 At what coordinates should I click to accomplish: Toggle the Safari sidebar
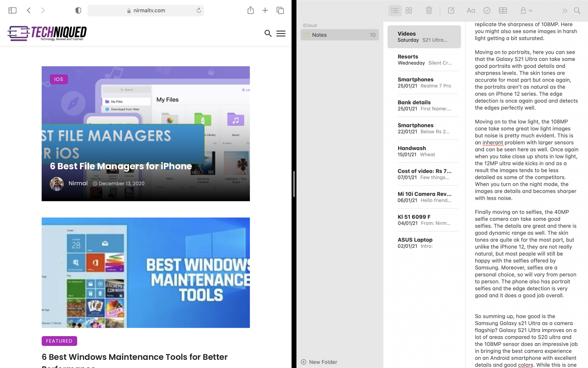tap(12, 11)
